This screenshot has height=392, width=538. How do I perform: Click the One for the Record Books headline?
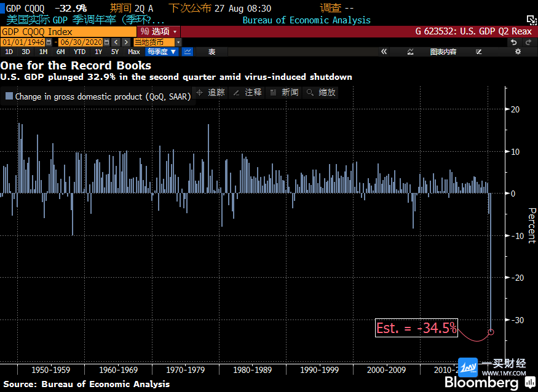click(76, 66)
